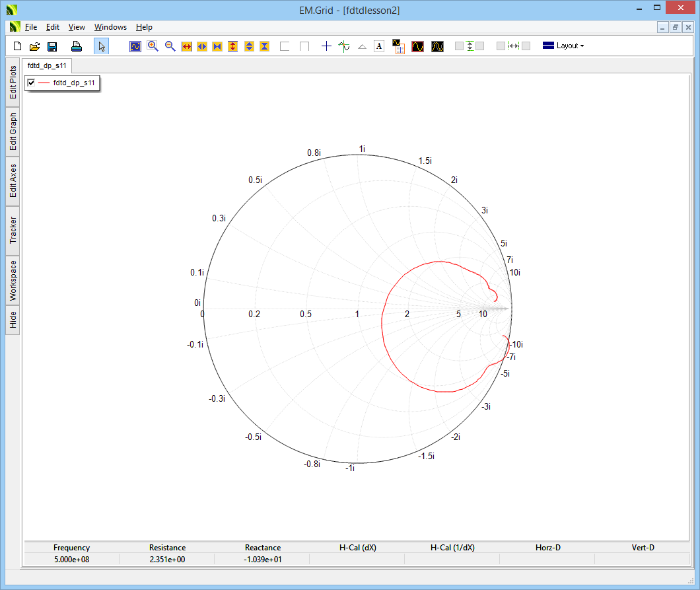Click the zoom in magnifier

point(153,46)
